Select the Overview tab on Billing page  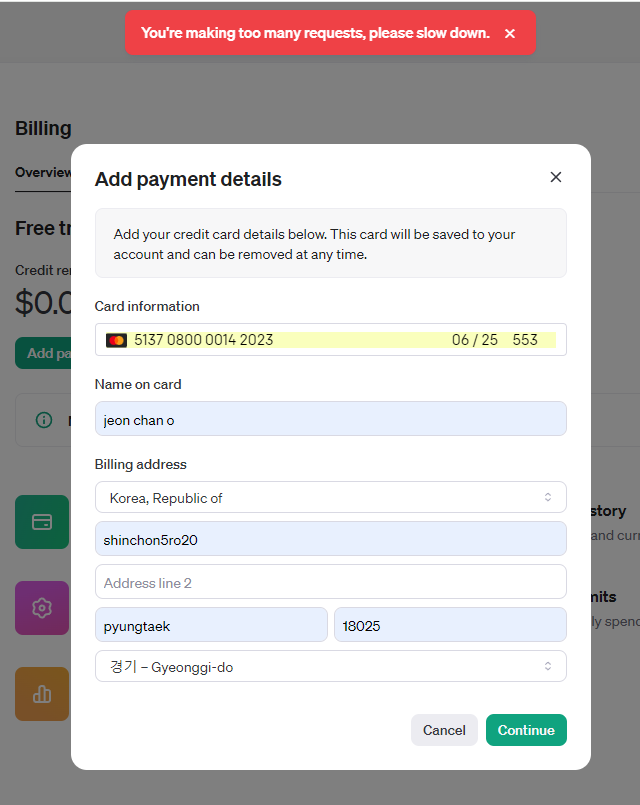click(x=43, y=172)
